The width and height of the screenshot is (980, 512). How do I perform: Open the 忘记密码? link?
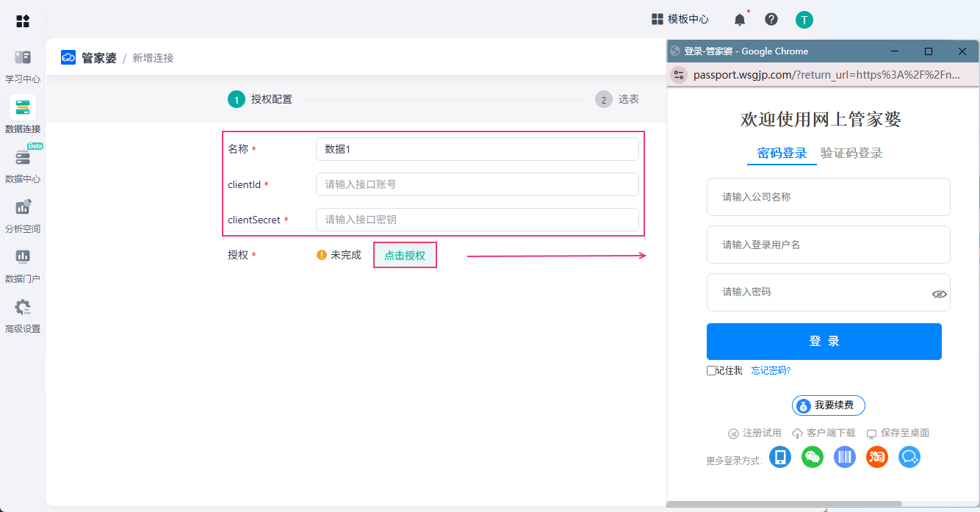[771, 371]
